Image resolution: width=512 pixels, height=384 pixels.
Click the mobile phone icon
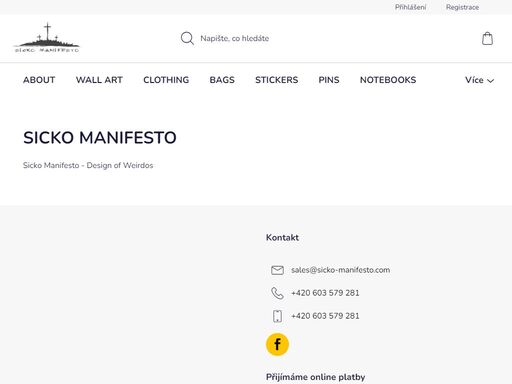coord(277,316)
